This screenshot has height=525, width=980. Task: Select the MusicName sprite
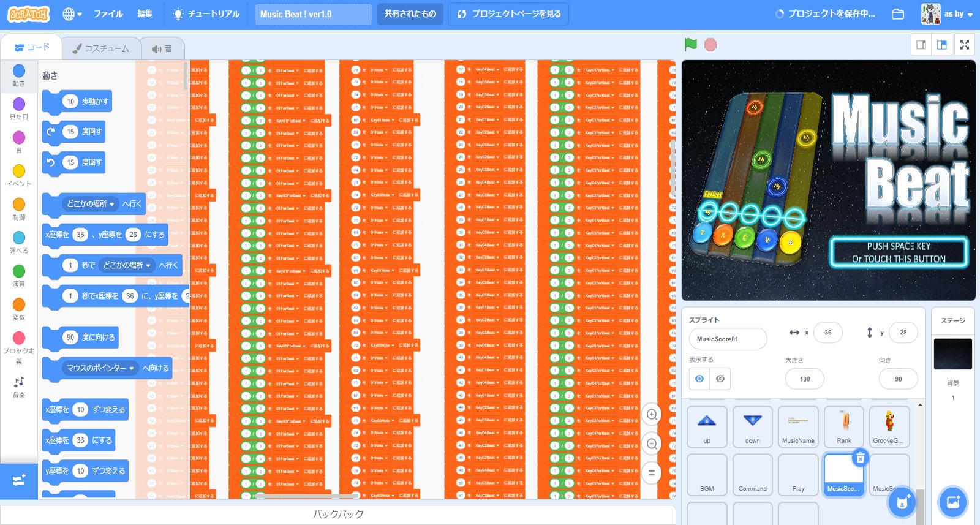click(x=798, y=426)
